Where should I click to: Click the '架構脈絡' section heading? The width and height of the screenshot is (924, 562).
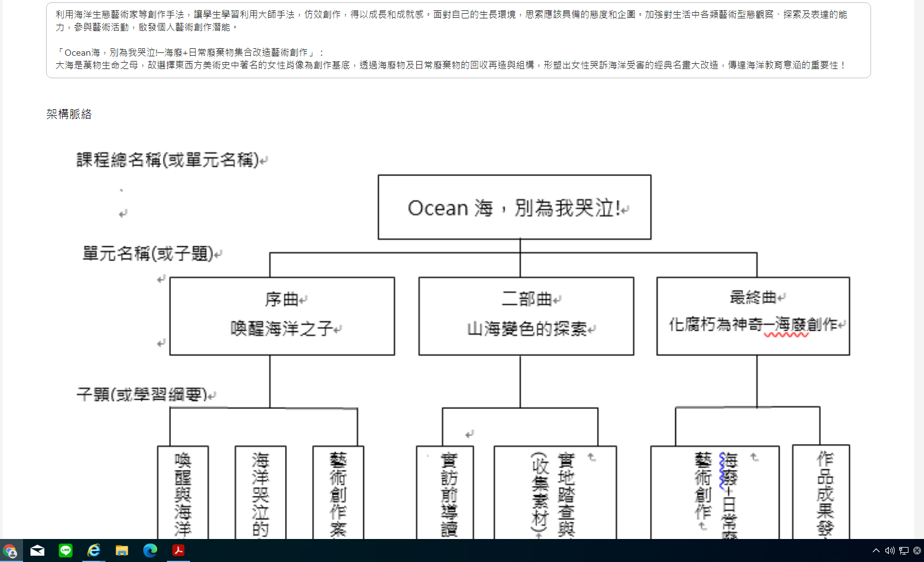tap(69, 114)
